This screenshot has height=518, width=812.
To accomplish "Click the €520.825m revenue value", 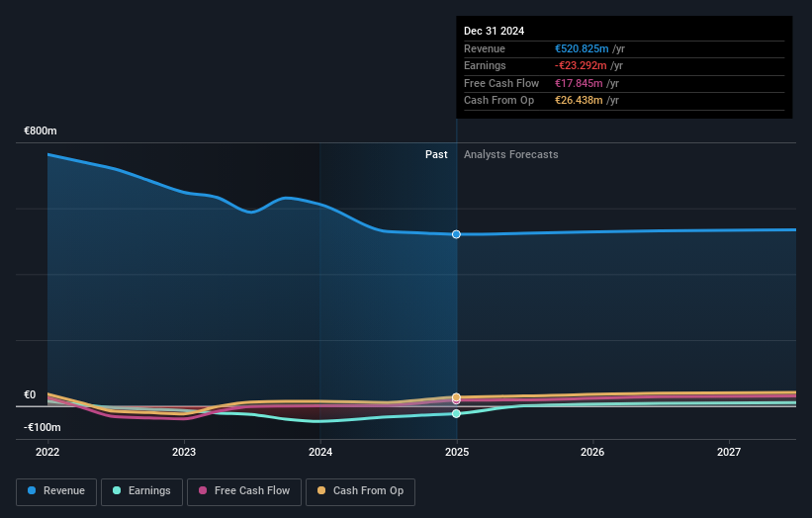I will pyautogui.click(x=582, y=48).
